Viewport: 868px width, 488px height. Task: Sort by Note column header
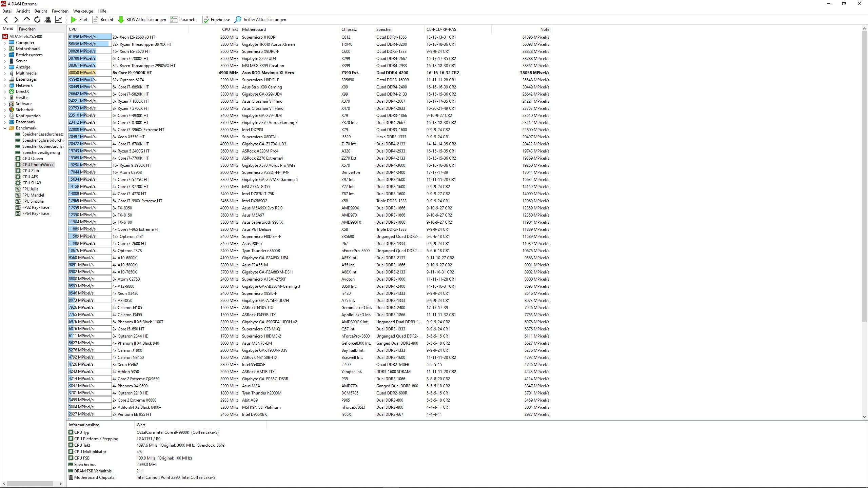(x=521, y=29)
